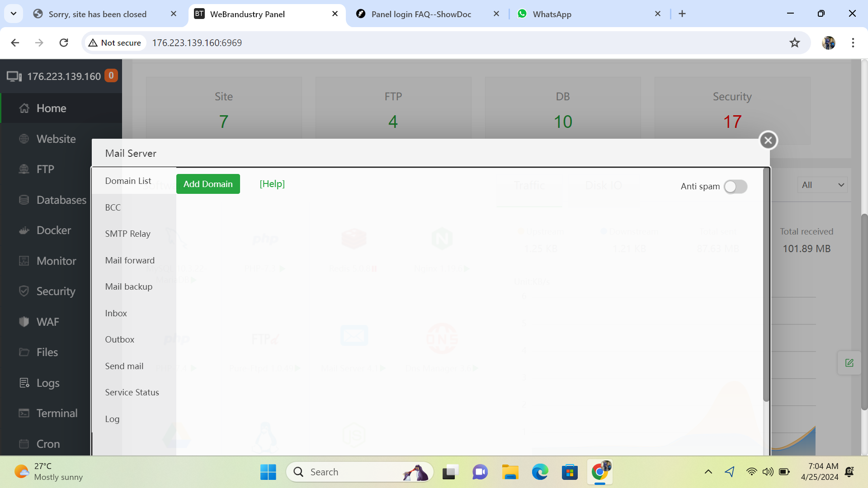The height and width of the screenshot is (488, 868).
Task: Open the All filter dropdown
Action: (x=822, y=184)
